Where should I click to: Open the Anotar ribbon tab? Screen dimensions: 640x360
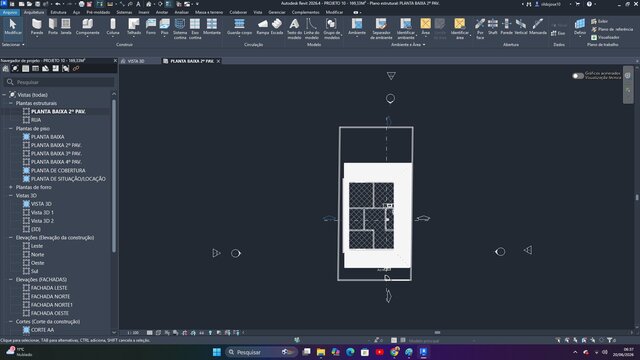[162, 12]
